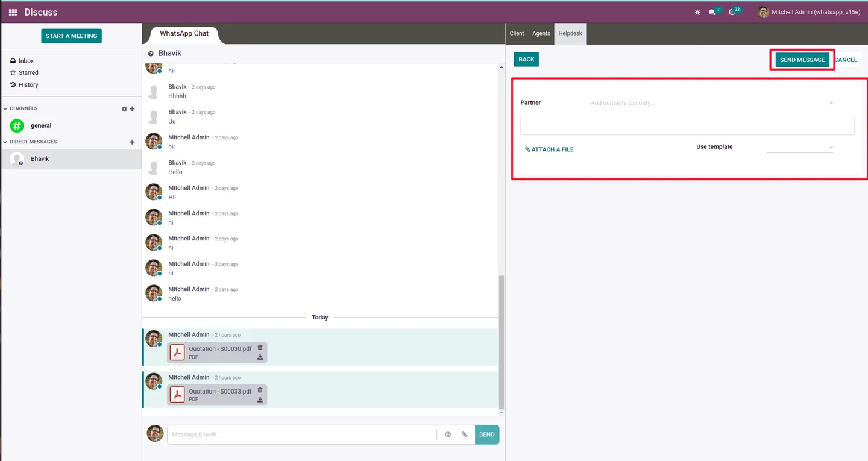Click Mitchell Admin avatar on 'hello' message

coord(154,293)
